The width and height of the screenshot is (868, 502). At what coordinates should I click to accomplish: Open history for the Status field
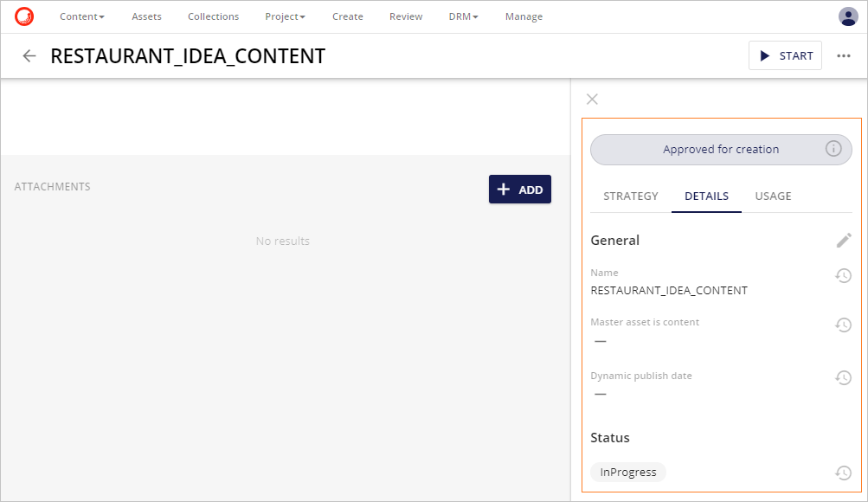(x=843, y=473)
